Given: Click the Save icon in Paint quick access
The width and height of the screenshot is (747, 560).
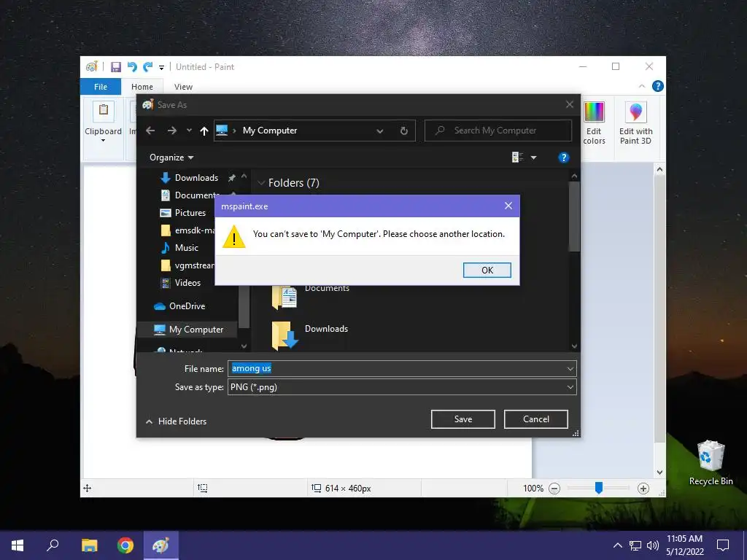Looking at the screenshot, I should click(116, 66).
